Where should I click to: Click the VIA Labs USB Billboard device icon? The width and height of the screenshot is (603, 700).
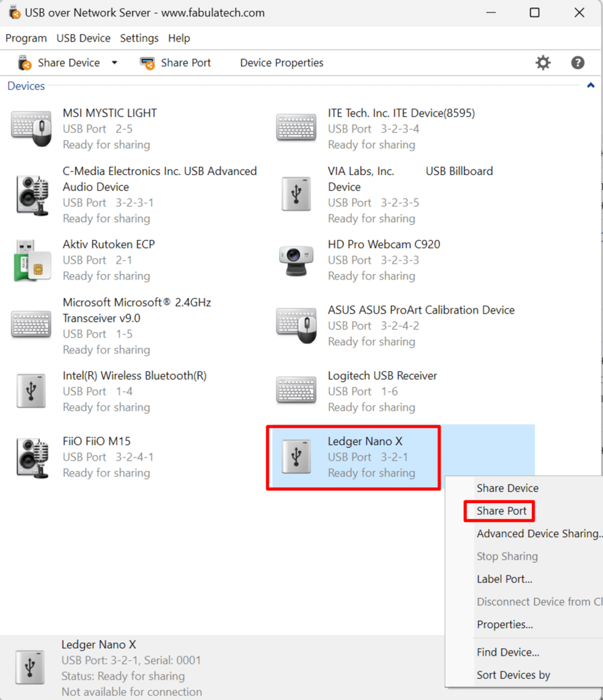pos(296,194)
